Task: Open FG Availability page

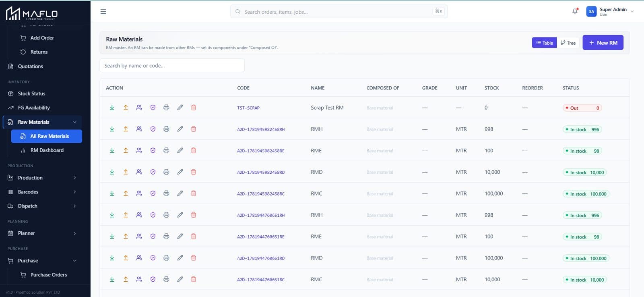Action: 34,108
